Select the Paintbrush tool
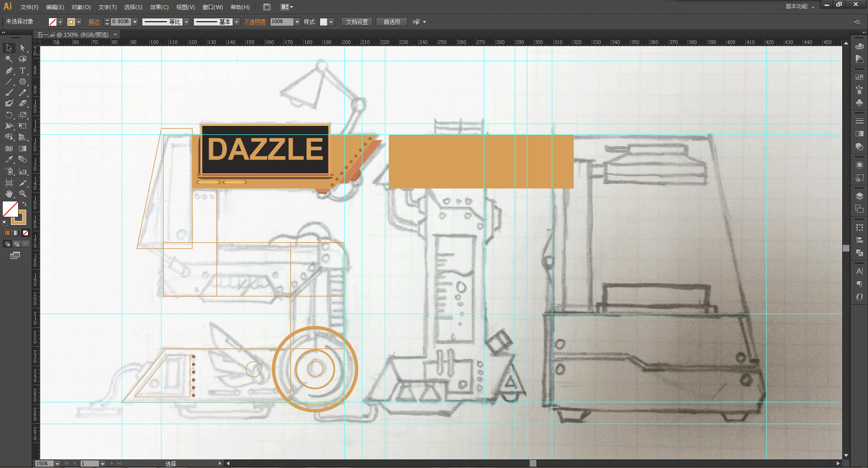 point(9,93)
